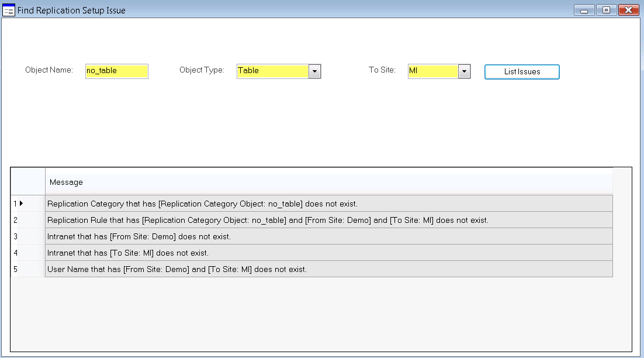Viewport: 644px width, 358px height.
Task: Click the Replication Category does not exist message
Action: (x=202, y=204)
